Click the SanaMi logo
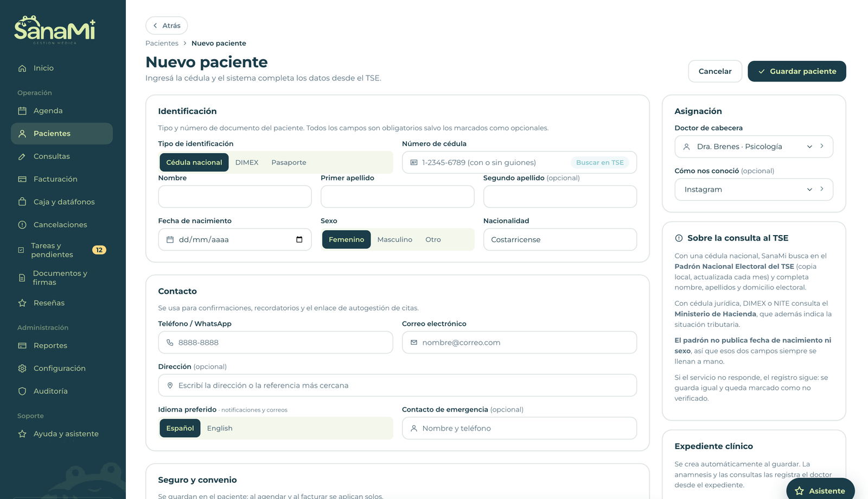This screenshot has height=499, width=868. point(55,29)
